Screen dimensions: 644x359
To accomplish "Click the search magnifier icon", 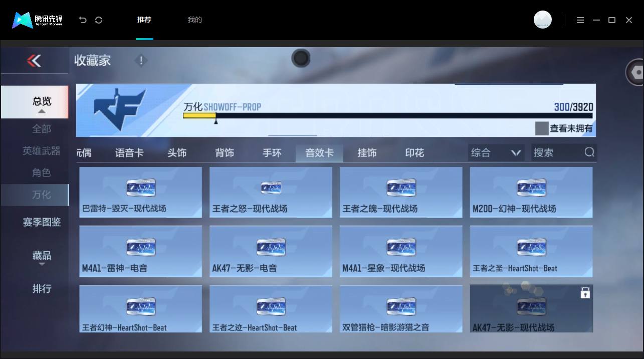I will tap(589, 152).
